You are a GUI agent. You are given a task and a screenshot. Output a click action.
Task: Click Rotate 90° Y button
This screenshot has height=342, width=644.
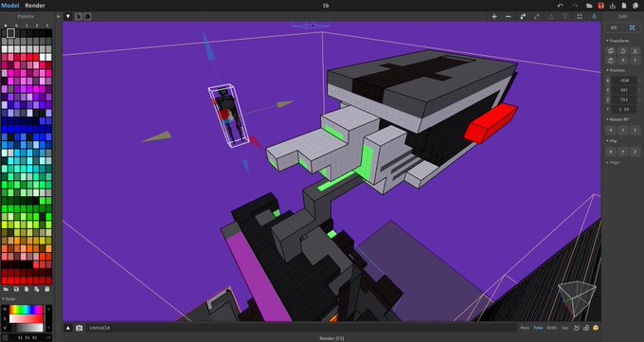point(623,131)
